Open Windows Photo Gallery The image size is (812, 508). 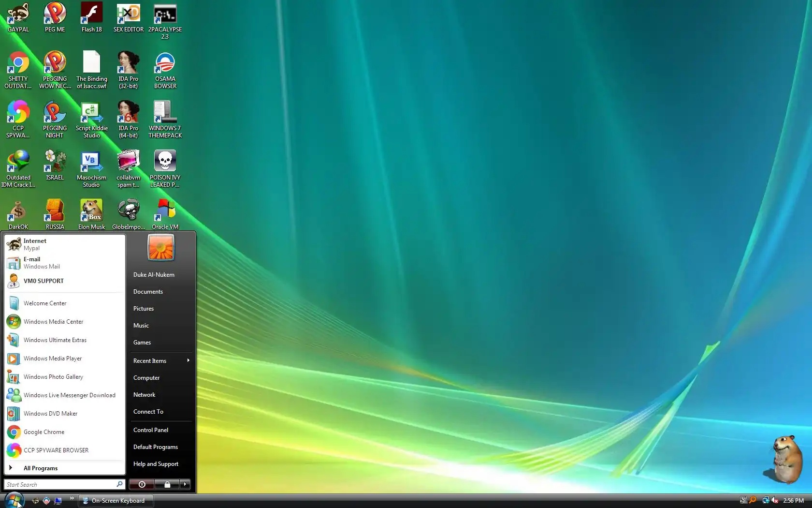[x=65, y=377]
